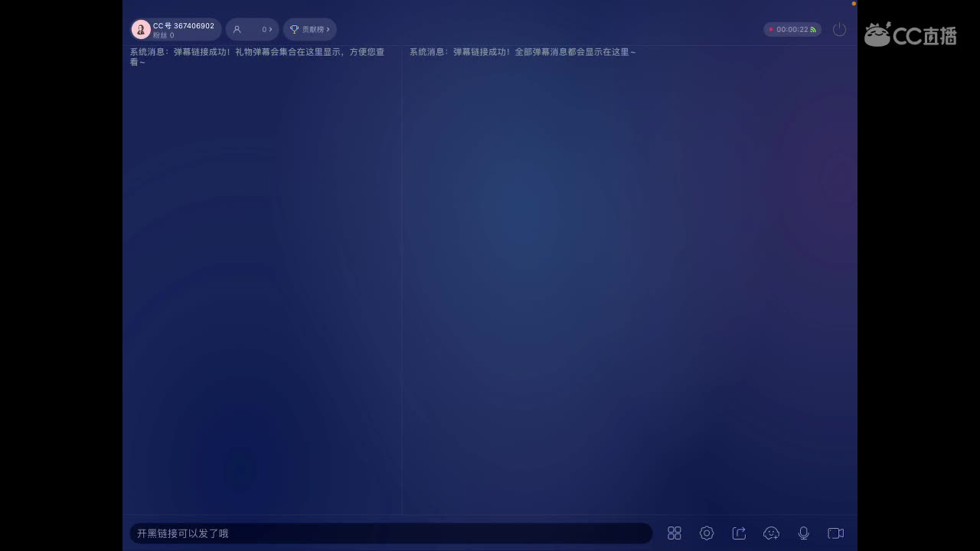Click the apps grid icon

tap(675, 533)
